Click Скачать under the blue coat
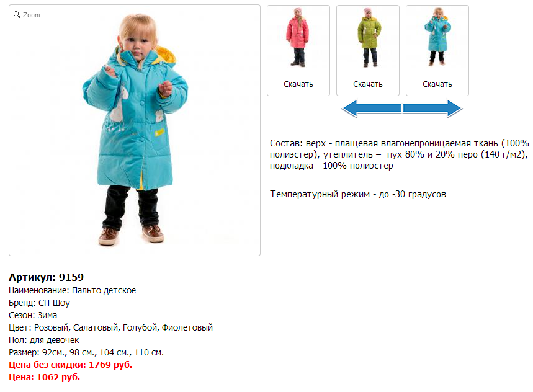 [x=437, y=84]
